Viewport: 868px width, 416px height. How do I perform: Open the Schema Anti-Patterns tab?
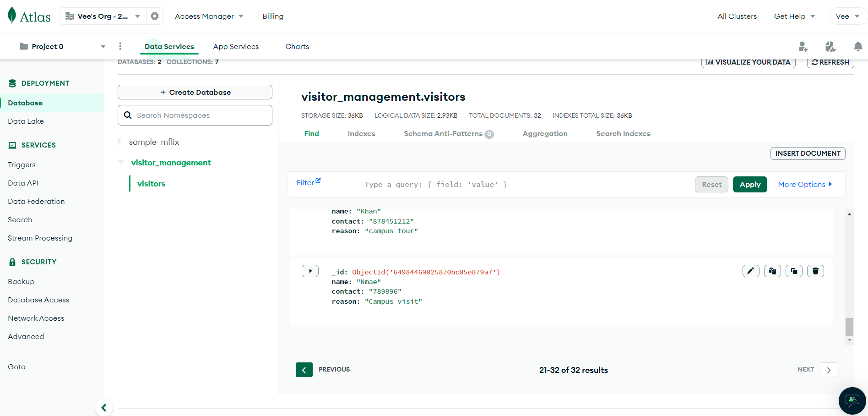point(449,134)
